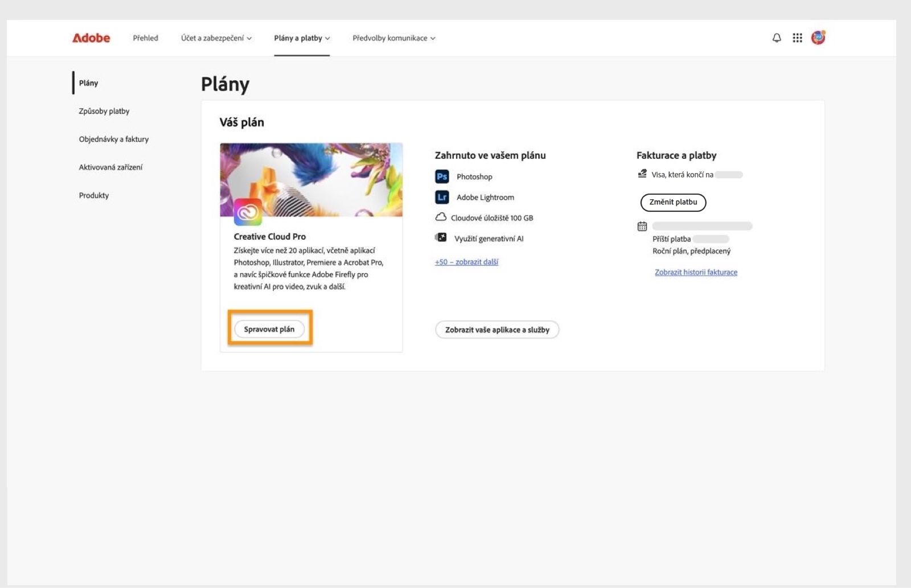Click the Photoshop text label
This screenshot has height=588, width=911.
tap(474, 176)
